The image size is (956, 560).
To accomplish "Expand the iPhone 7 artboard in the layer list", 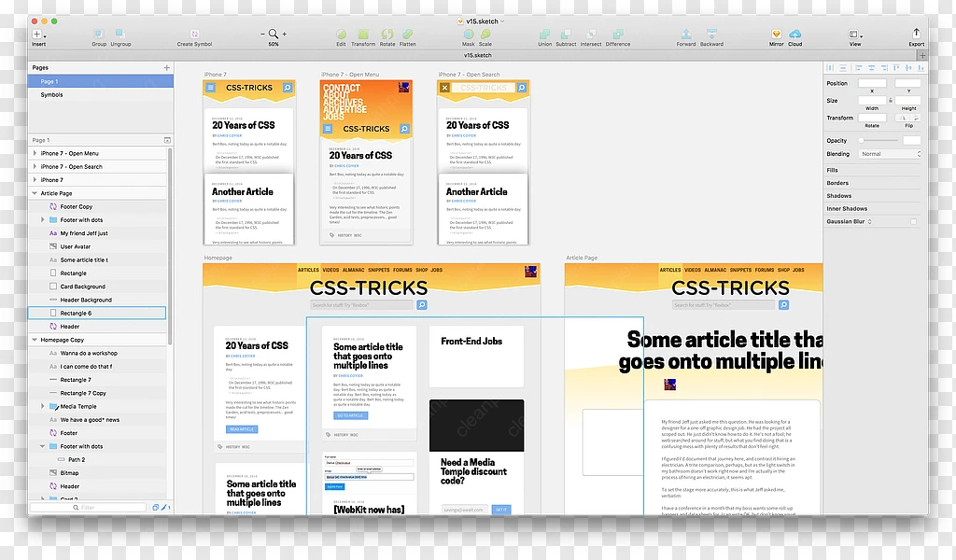I will pyautogui.click(x=35, y=180).
